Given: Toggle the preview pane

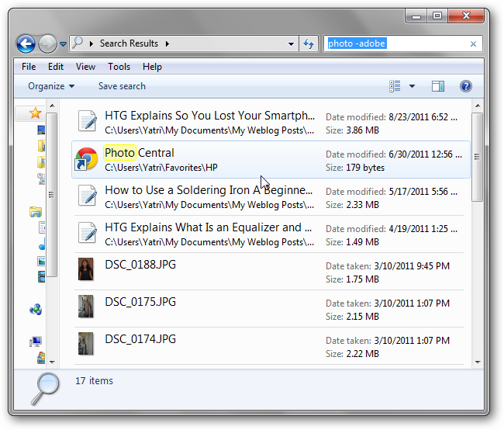Looking at the screenshot, I should click(x=438, y=86).
